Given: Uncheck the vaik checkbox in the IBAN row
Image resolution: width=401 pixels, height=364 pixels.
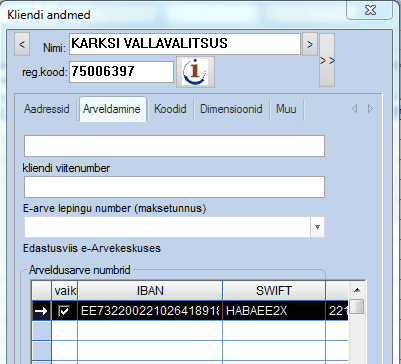Looking at the screenshot, I should coord(64,311).
